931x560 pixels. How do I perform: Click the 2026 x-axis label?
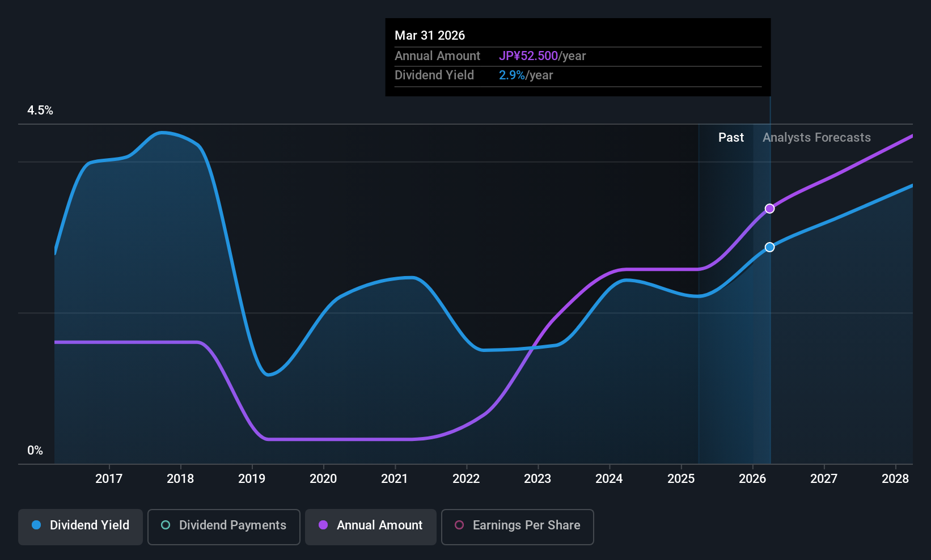[752, 479]
